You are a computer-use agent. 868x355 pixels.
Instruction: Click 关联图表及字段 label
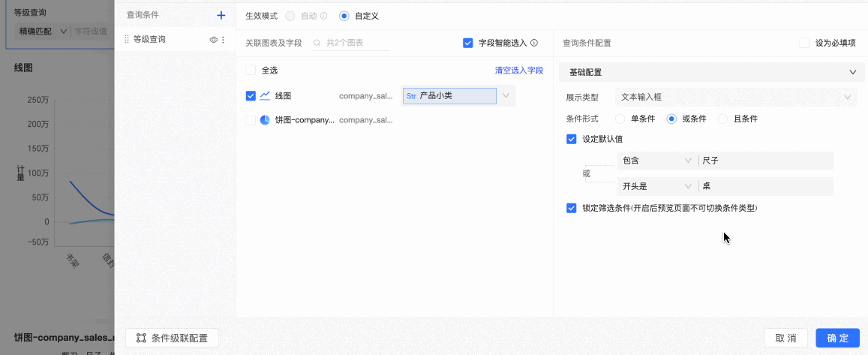274,43
